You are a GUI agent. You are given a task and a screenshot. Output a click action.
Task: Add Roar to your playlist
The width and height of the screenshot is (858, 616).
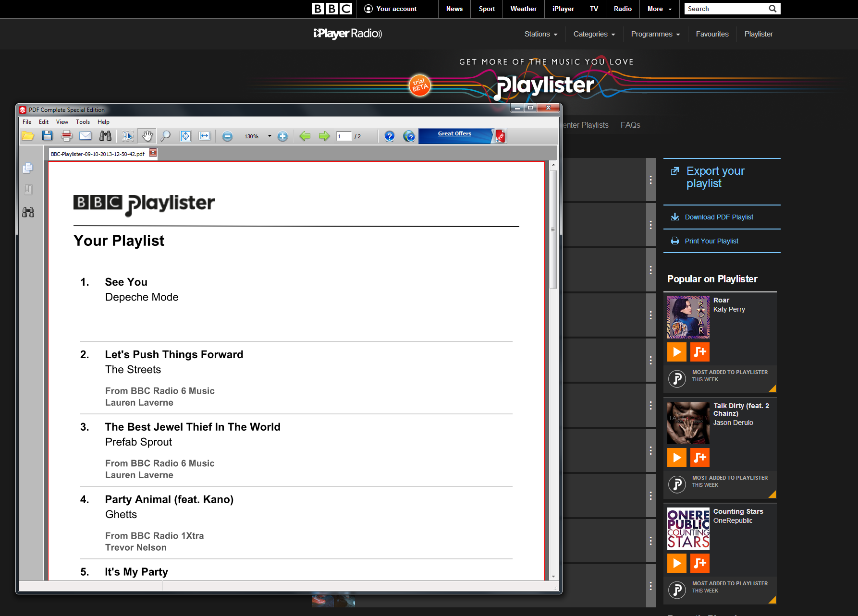[x=700, y=352]
